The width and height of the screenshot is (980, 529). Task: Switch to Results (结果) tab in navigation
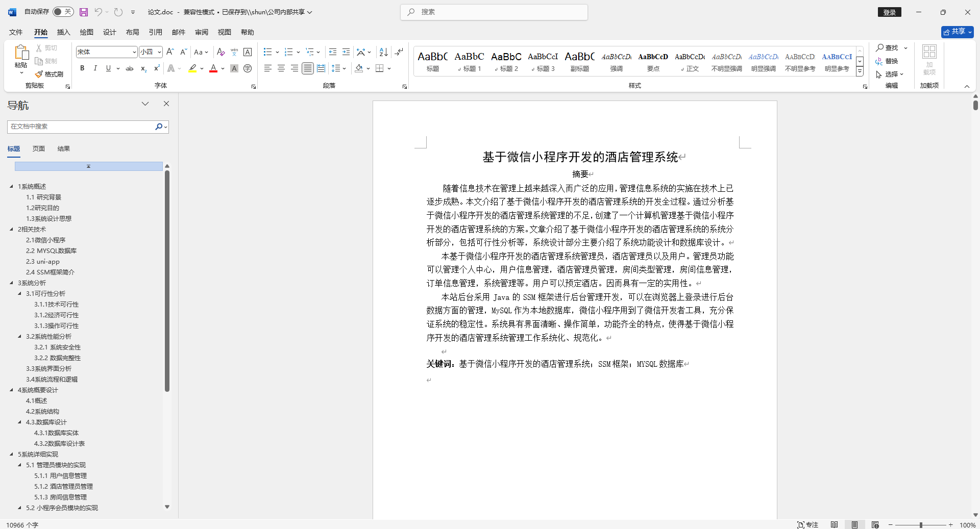pos(64,149)
